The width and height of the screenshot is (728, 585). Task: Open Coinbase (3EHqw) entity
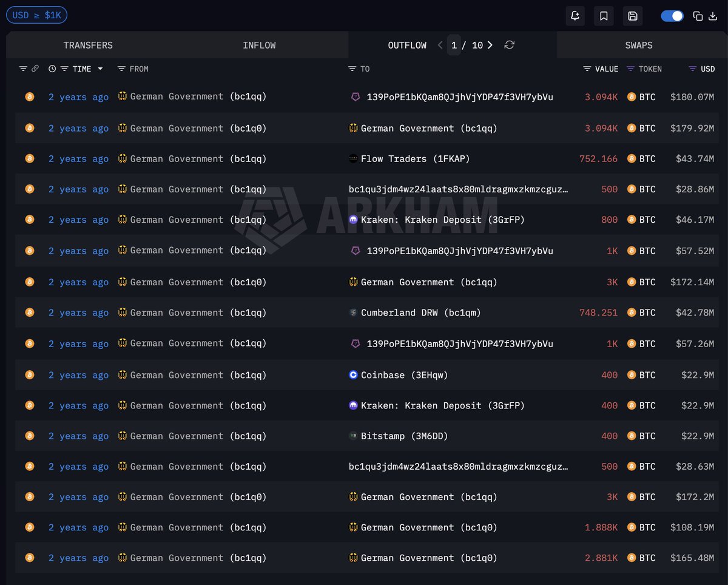point(405,375)
